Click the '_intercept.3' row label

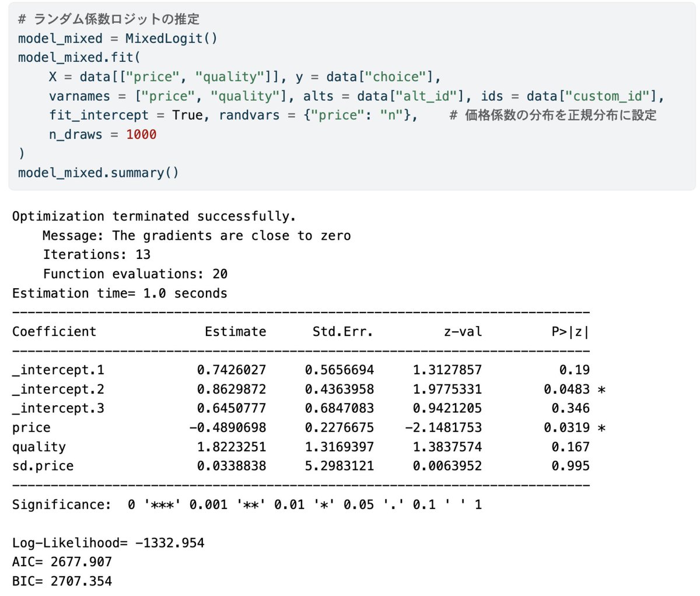pos(58,409)
